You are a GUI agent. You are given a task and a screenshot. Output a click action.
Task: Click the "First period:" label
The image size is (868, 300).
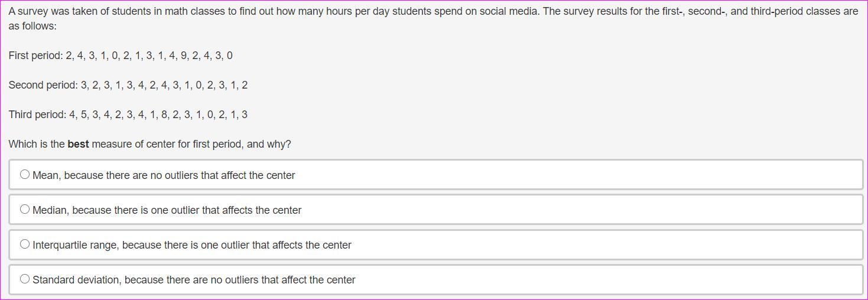[x=35, y=56]
